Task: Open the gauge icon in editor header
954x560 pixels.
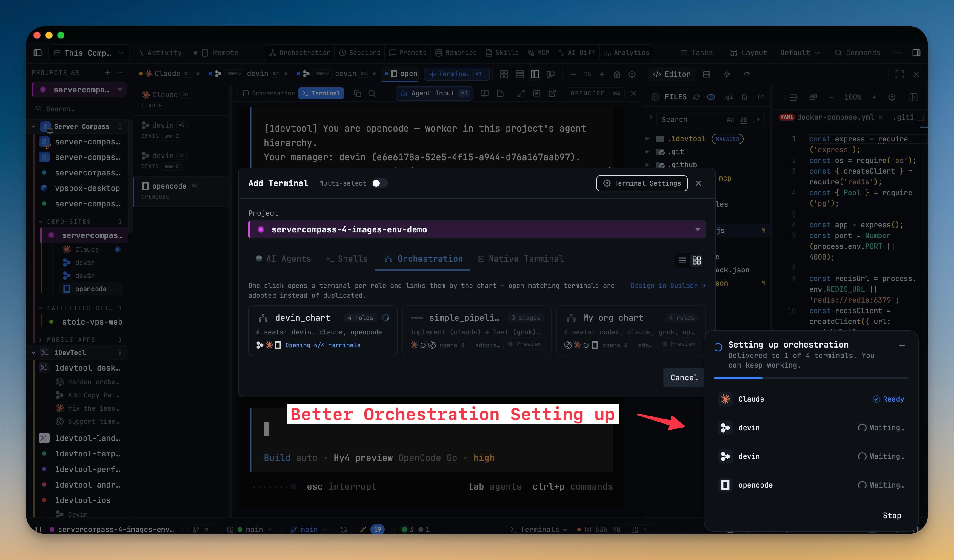Action: tap(747, 74)
